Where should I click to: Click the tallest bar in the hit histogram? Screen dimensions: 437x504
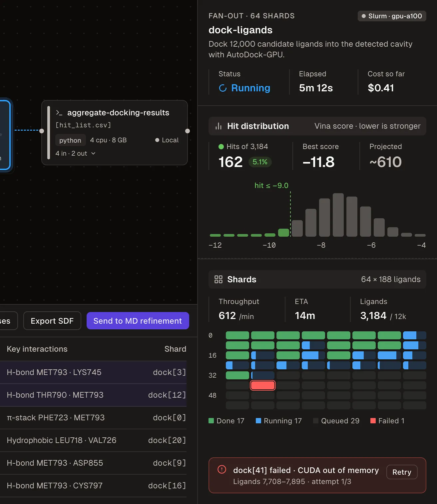(x=338, y=215)
